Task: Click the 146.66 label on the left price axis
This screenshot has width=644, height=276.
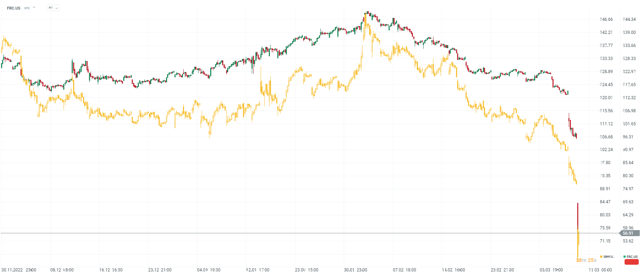Action: (x=606, y=19)
